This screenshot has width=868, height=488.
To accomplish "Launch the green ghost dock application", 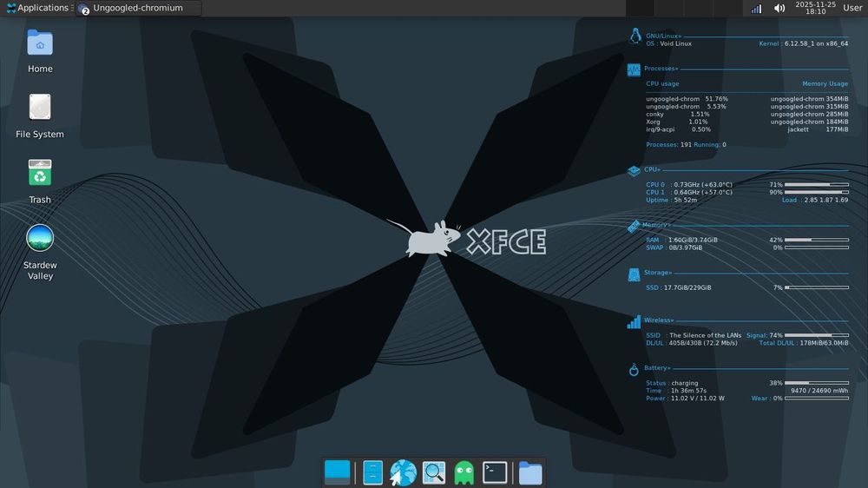I will tap(464, 473).
